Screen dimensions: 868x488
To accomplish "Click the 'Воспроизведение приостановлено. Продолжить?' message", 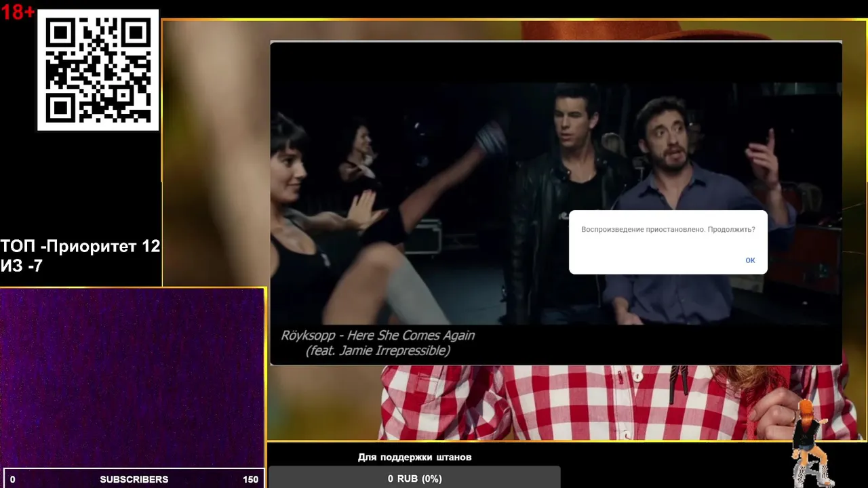I will (668, 230).
